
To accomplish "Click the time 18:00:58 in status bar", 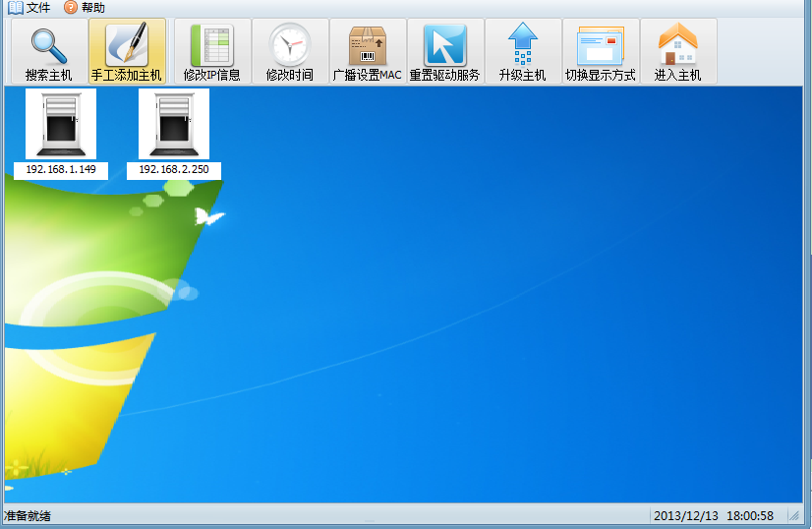I will click(x=750, y=516).
